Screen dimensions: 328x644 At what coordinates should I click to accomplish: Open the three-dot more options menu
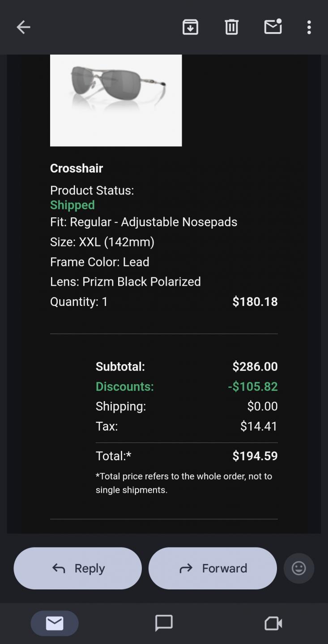click(x=309, y=27)
